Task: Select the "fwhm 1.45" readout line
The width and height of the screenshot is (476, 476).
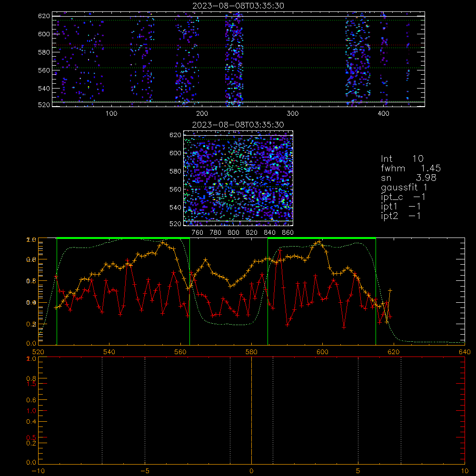Action: point(411,168)
